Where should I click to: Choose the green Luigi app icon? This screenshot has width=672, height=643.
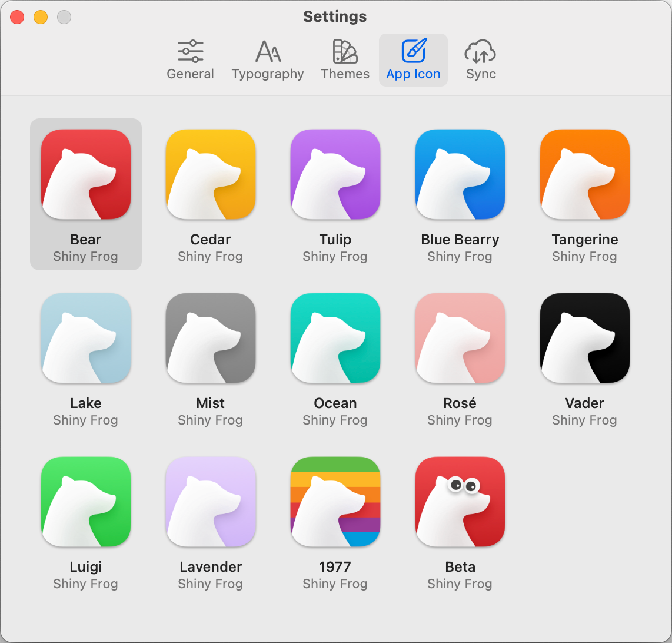pyautogui.click(x=86, y=502)
